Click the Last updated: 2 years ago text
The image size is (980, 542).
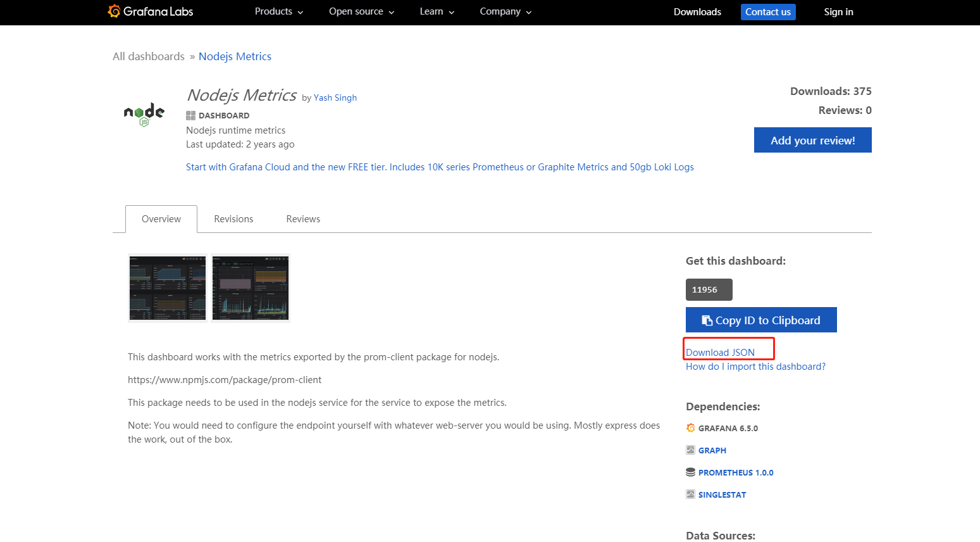coord(240,144)
